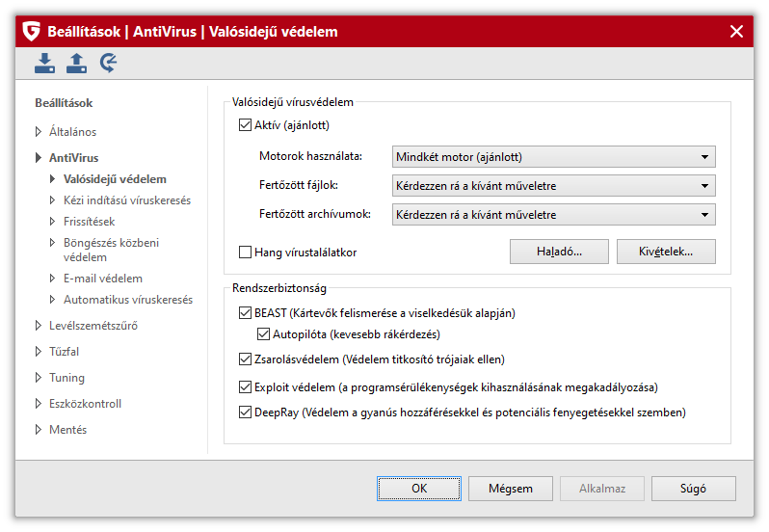Click the Kivételek... button
Screen dimensions: 769x532
(666, 252)
